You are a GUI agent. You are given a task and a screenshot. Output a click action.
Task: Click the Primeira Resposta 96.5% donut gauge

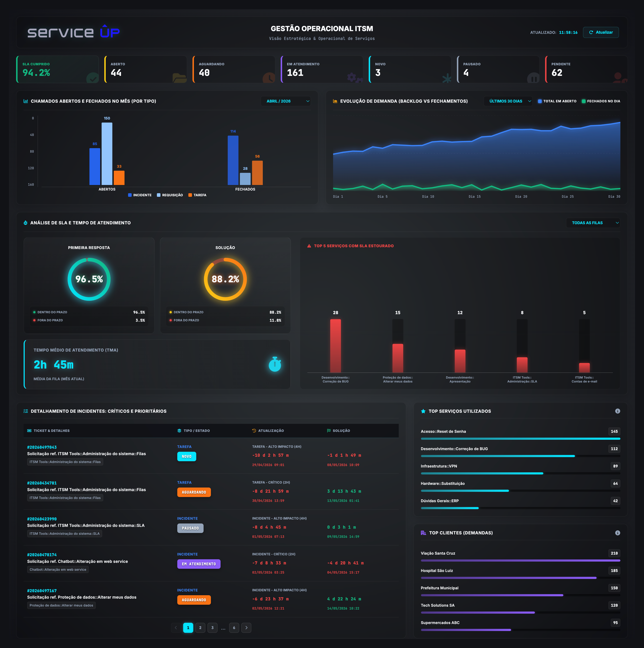[x=89, y=279]
